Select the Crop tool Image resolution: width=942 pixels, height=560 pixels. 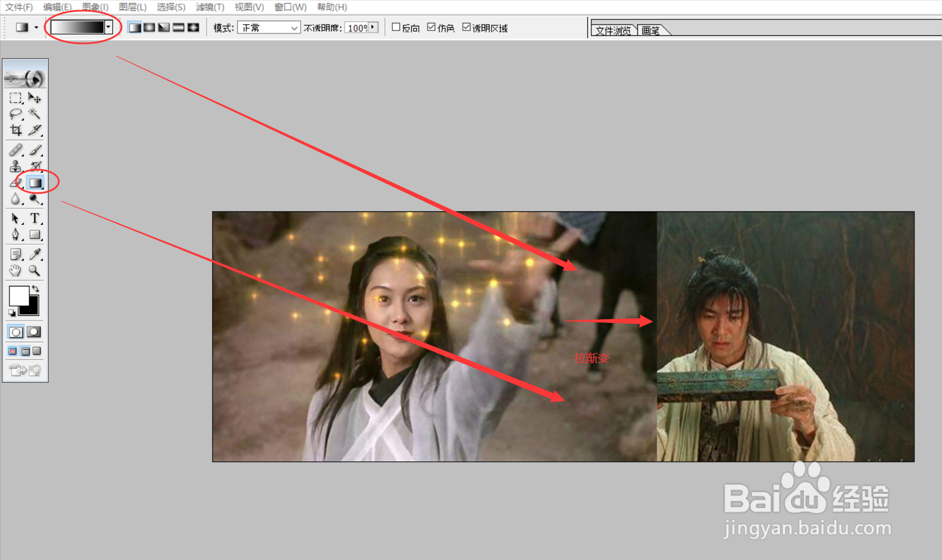point(16,130)
